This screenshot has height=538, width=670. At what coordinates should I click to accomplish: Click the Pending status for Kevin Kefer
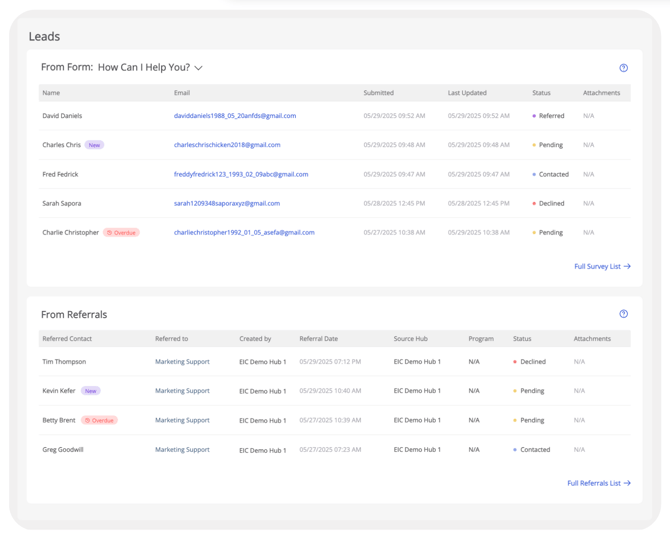coord(529,391)
